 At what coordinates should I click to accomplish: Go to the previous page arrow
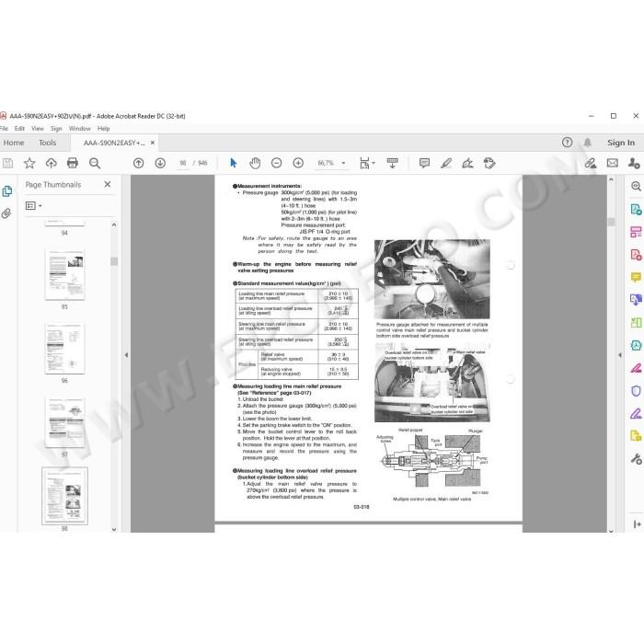tap(138, 164)
